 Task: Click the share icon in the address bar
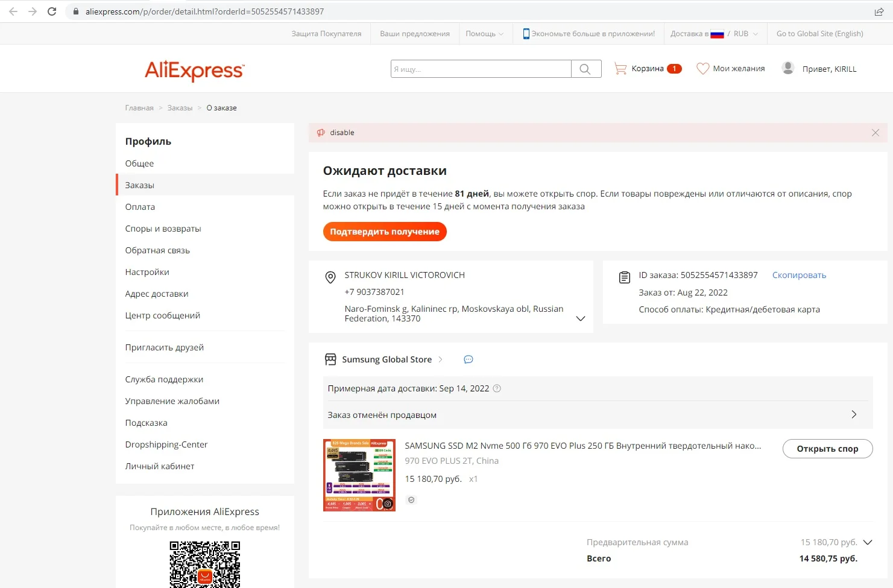(x=879, y=11)
